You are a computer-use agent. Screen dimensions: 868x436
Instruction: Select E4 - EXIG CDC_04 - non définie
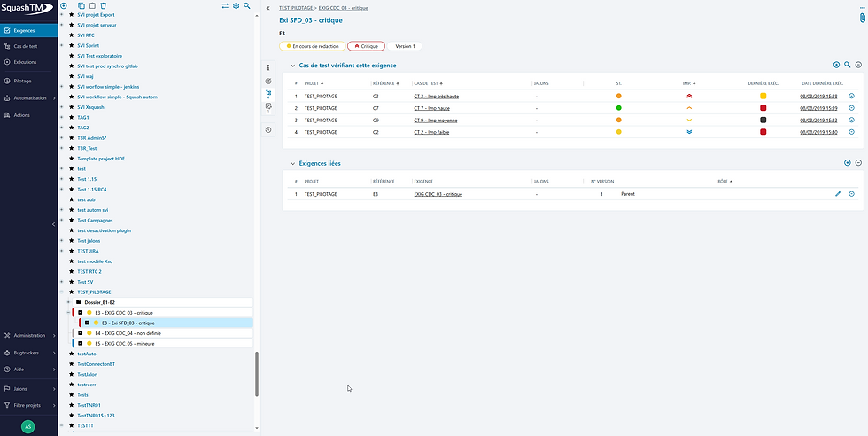163,333
